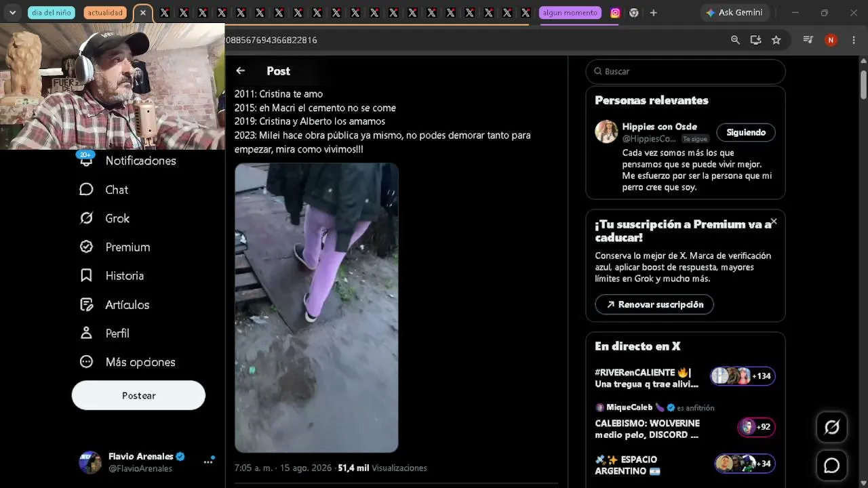868x488 pixels.
Task: Click the Postear button
Action: click(138, 395)
